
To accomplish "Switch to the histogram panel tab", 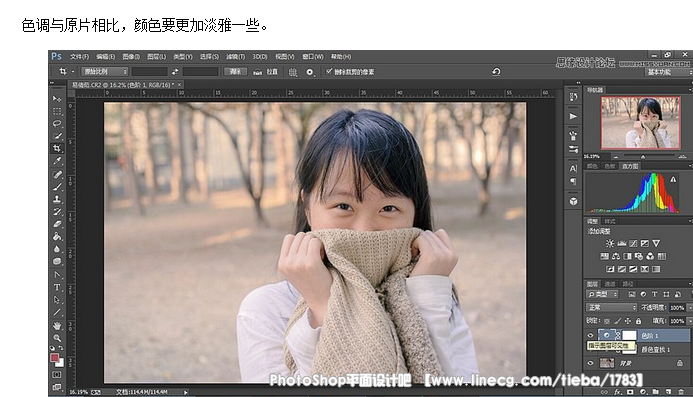I will [x=630, y=166].
